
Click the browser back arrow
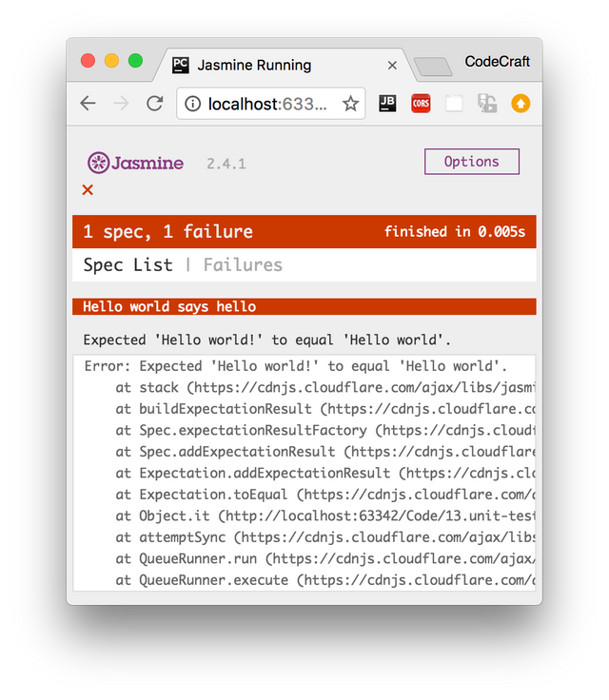[88, 104]
